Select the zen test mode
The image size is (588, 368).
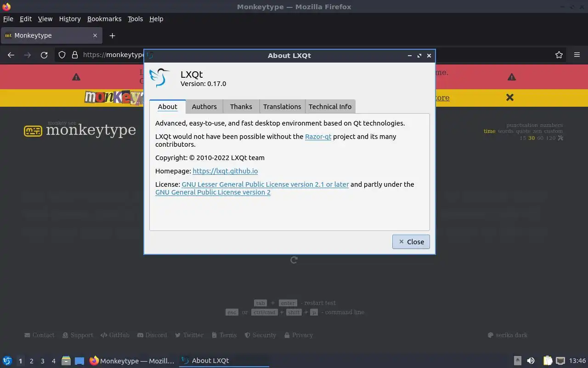tap(537, 132)
